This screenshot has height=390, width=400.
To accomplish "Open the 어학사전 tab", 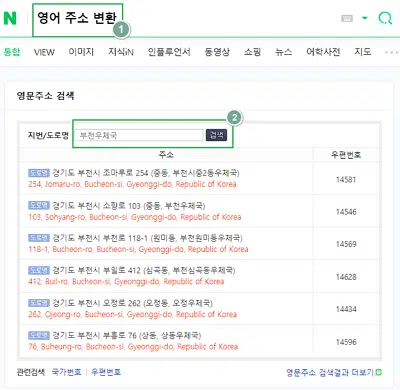I will point(323,52).
